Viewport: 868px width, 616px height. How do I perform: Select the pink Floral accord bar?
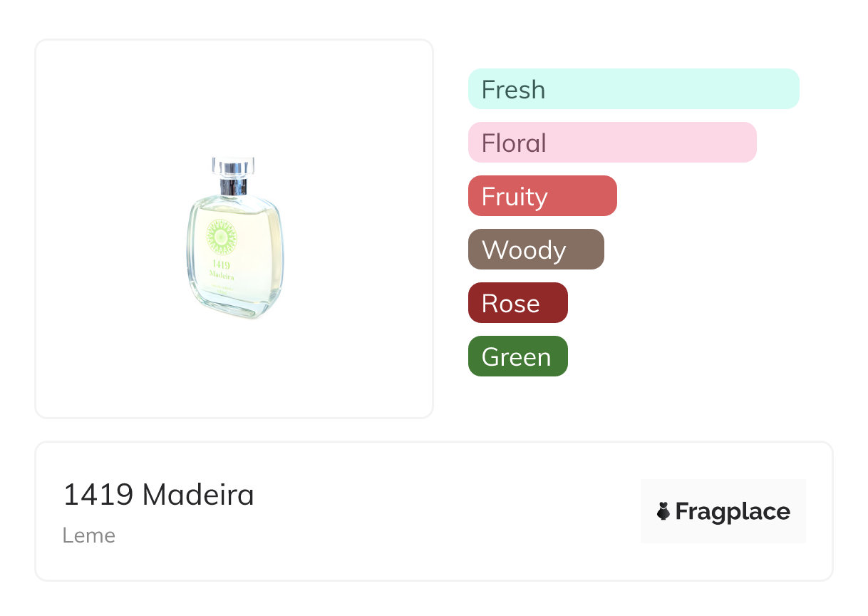point(611,143)
